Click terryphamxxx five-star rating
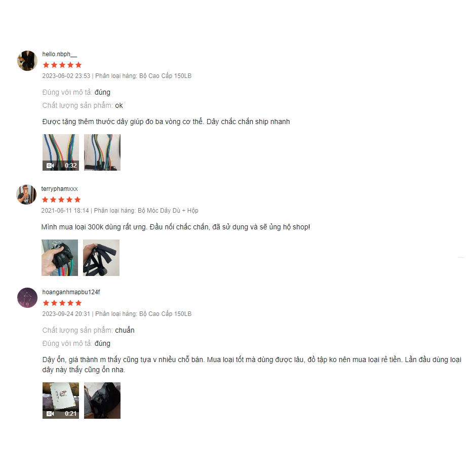Viewport: 476px width, 476px height. (61, 200)
